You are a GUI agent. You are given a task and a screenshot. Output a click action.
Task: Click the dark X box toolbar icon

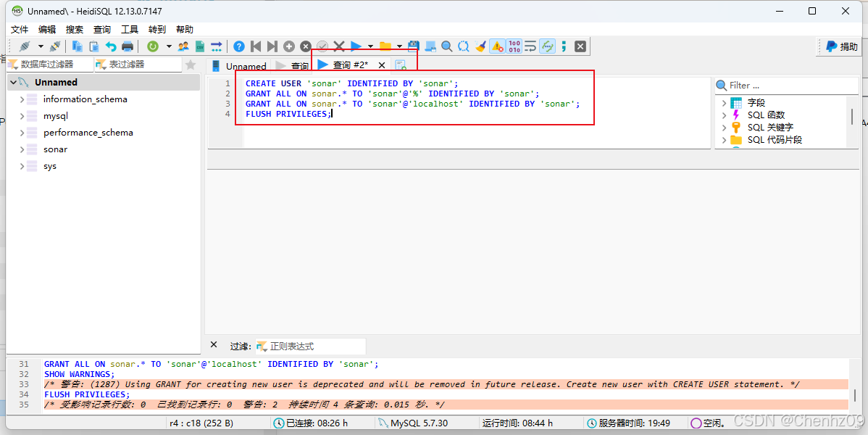pos(580,46)
